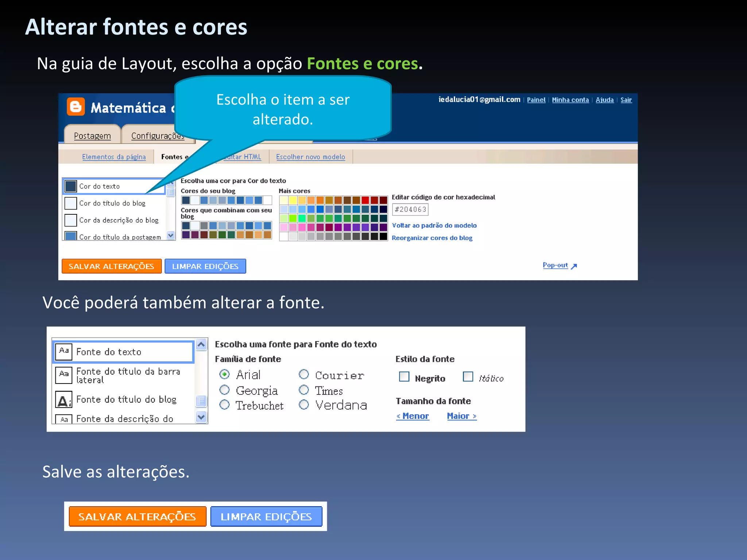This screenshot has width=747, height=560.
Task: Click the Pop-out arrow icon
Action: tap(574, 266)
